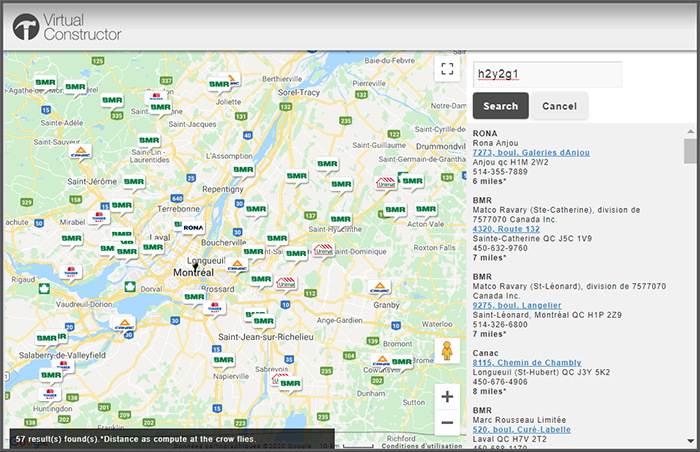The width and height of the screenshot is (700, 452).
Task: Click the Virtual Constructor hammer logo
Action: click(26, 26)
